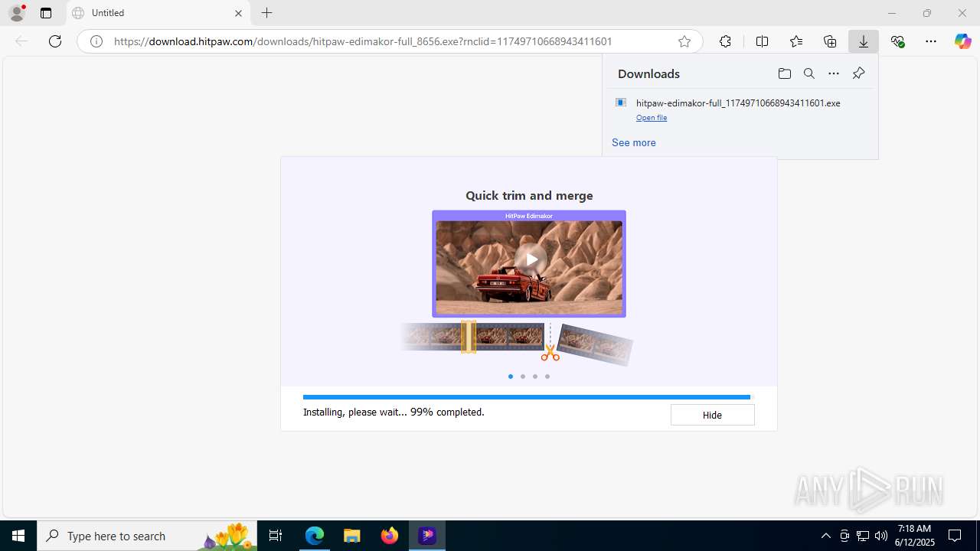Go back with the back arrow
The height and width of the screenshot is (551, 980).
[21, 41]
